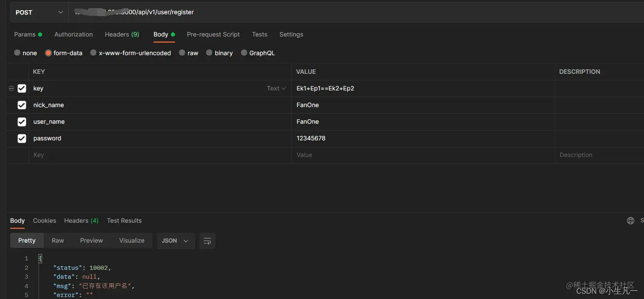Click the FanOne value in user_name row
This screenshot has height=299, width=644.
[x=308, y=122]
